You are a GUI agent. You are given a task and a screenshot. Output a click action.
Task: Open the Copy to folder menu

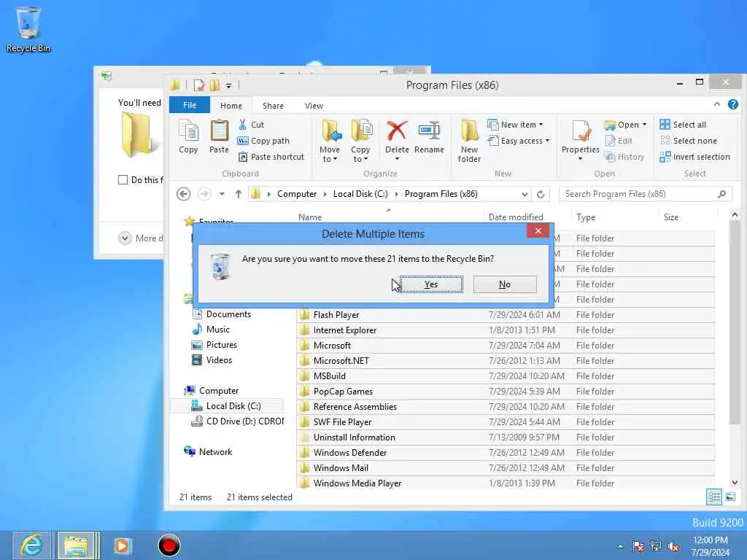coord(360,141)
